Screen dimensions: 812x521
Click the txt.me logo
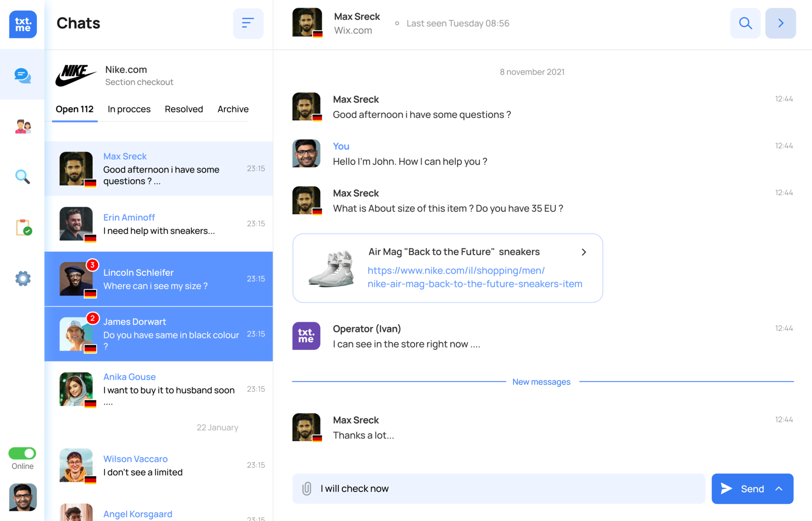tap(23, 24)
